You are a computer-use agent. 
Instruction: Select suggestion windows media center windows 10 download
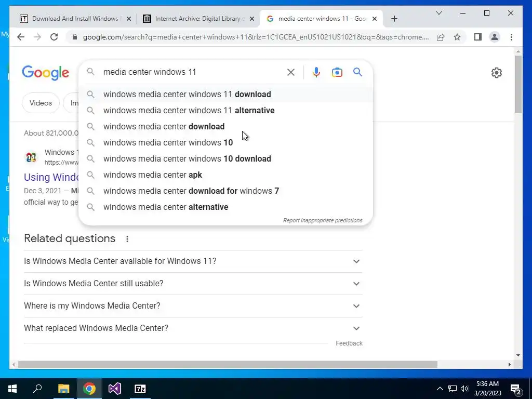click(225, 159)
